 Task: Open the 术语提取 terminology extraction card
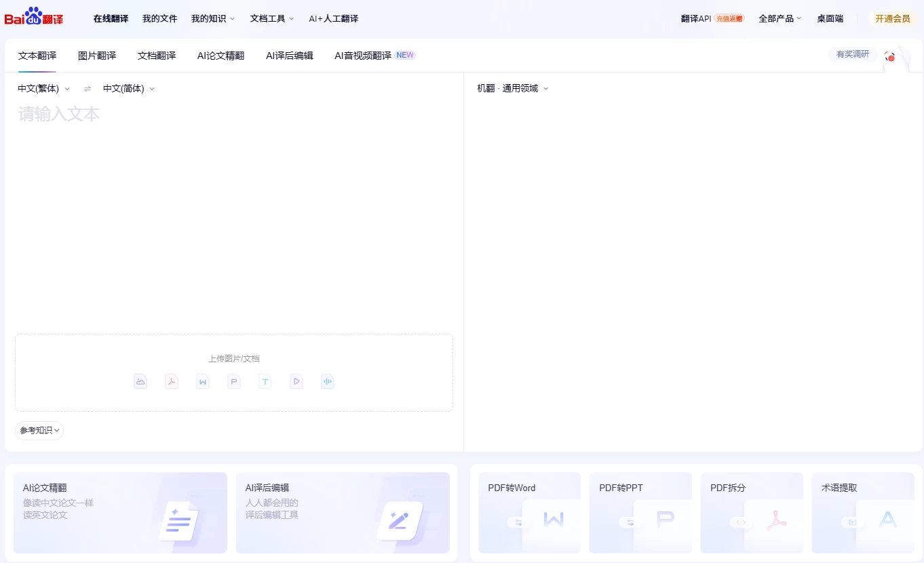862,512
